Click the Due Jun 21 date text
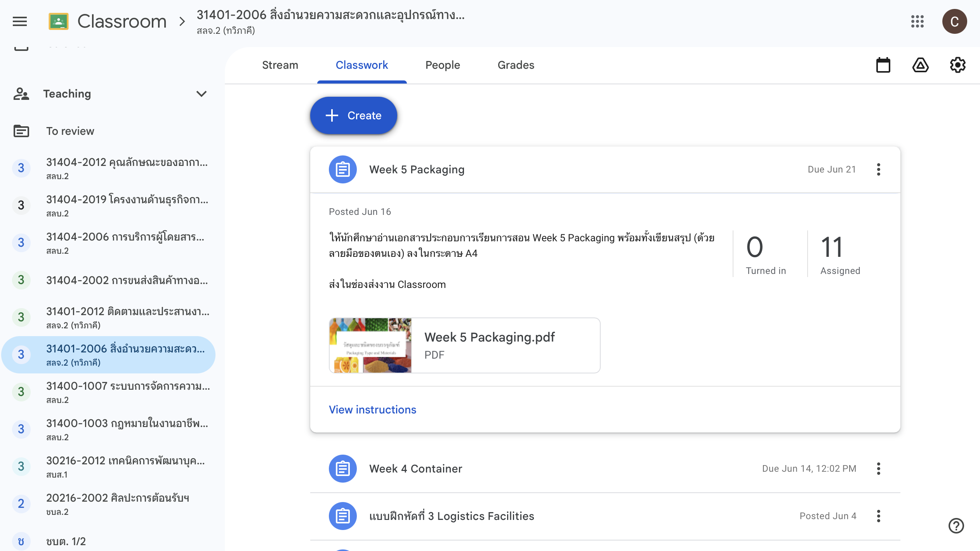Image resolution: width=980 pixels, height=551 pixels. (832, 169)
